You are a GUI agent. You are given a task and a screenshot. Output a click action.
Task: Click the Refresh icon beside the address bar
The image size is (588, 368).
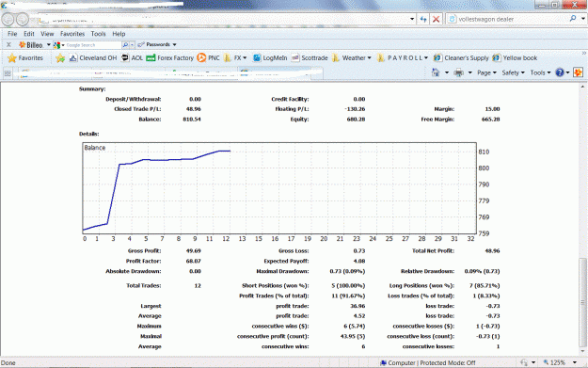click(x=423, y=19)
